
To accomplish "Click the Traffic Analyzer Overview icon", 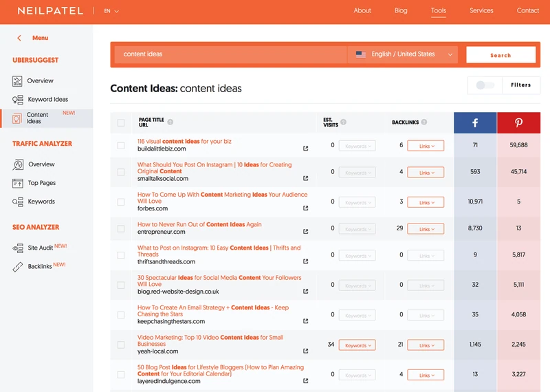I will (x=18, y=164).
